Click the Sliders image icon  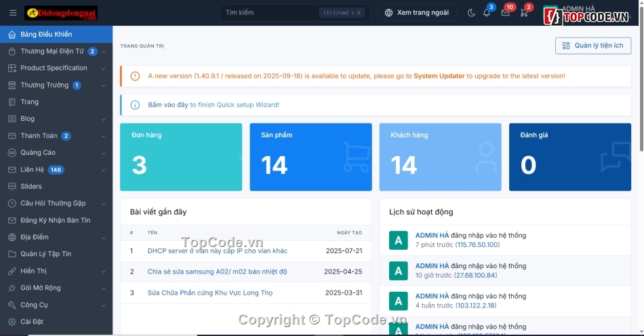click(x=12, y=186)
